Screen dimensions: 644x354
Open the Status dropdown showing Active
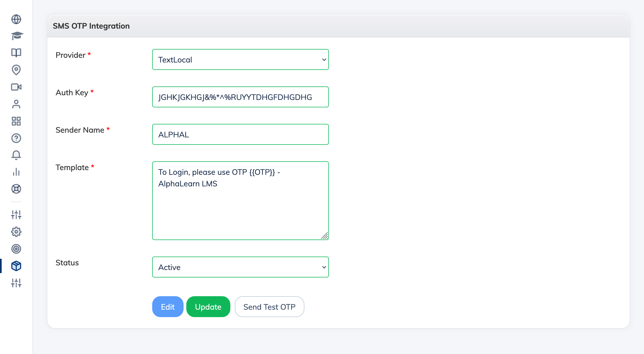[x=240, y=267]
